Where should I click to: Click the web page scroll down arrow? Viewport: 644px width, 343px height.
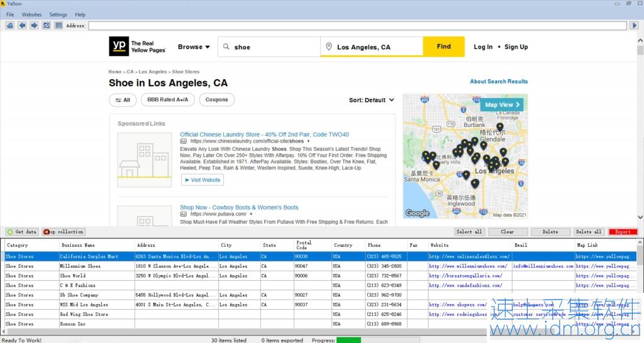tap(640, 217)
